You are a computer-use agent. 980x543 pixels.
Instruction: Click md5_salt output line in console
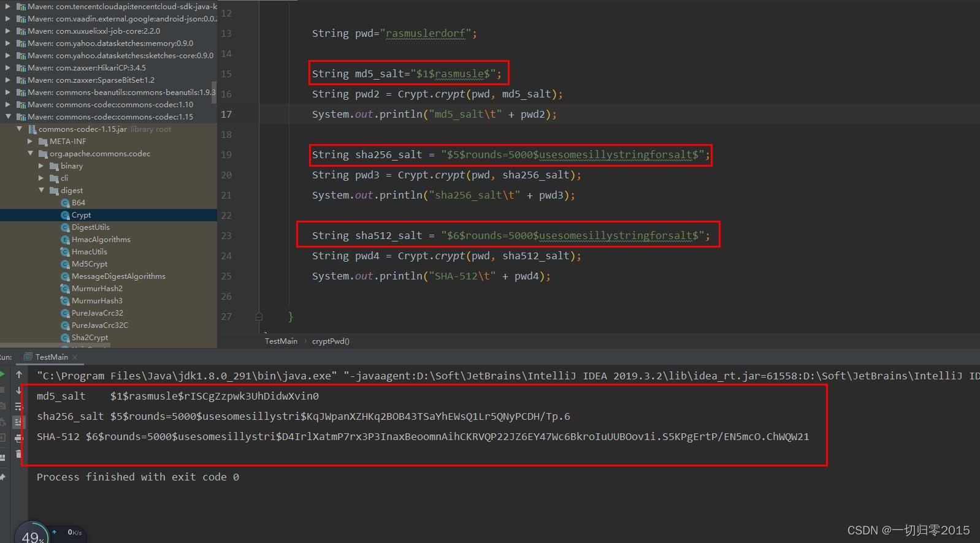[178, 396]
